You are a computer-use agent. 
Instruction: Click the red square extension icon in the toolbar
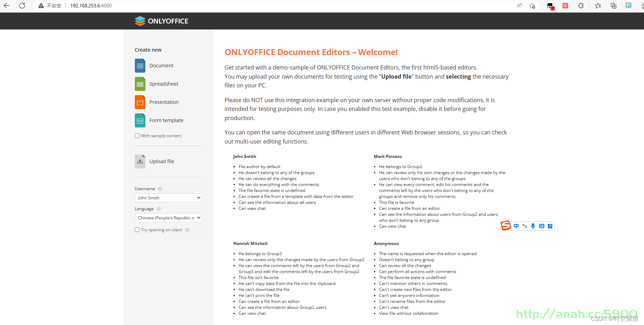coord(565,6)
